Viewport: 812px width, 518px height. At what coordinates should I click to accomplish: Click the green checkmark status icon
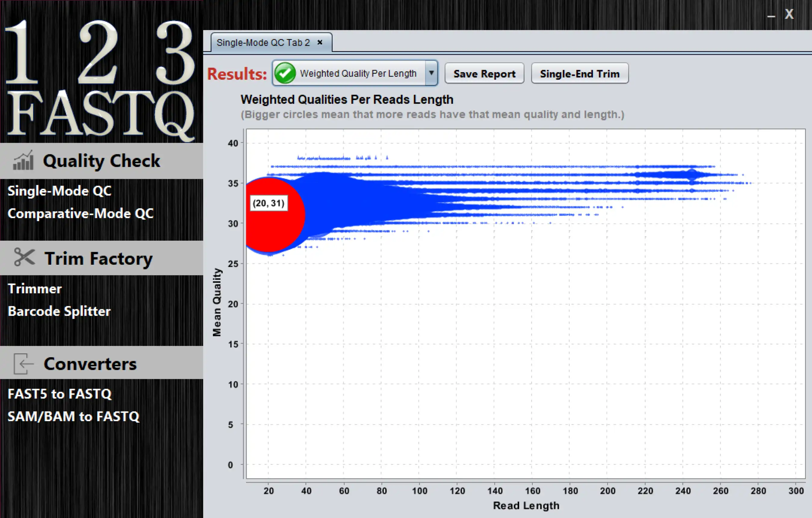[285, 73]
